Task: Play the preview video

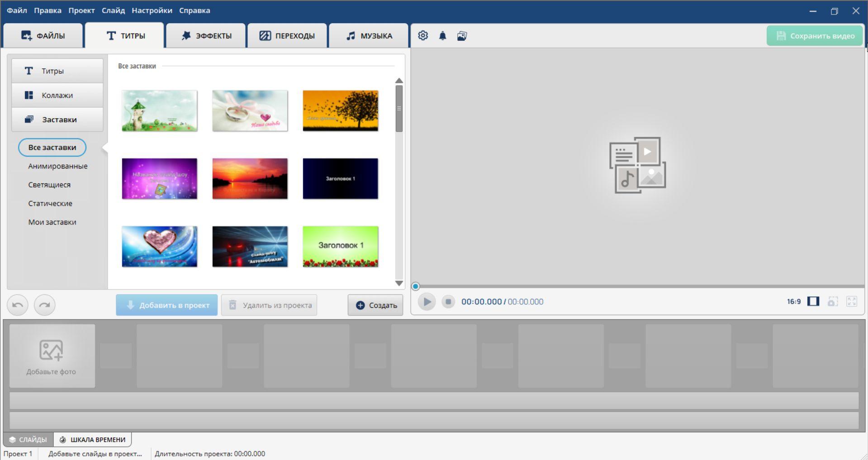Action: [x=427, y=302]
